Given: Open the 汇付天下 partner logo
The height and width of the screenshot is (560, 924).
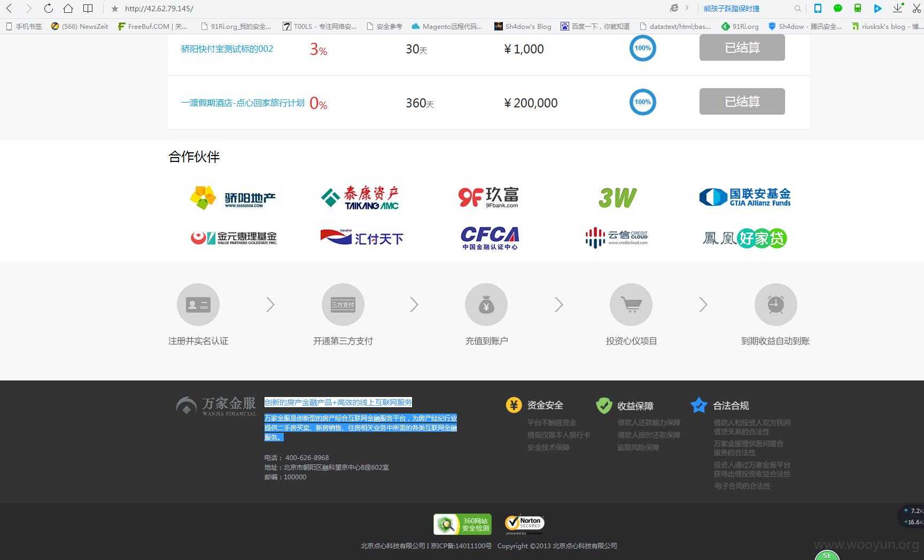Looking at the screenshot, I should 362,237.
